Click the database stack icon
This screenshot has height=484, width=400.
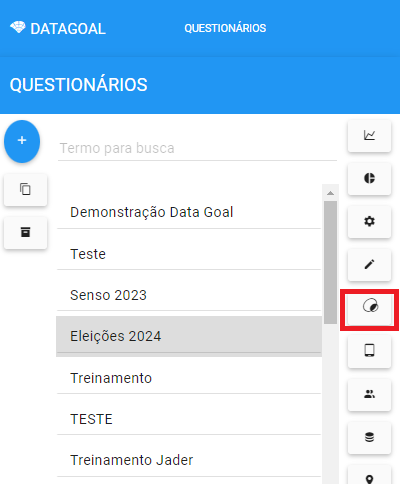[369, 437]
